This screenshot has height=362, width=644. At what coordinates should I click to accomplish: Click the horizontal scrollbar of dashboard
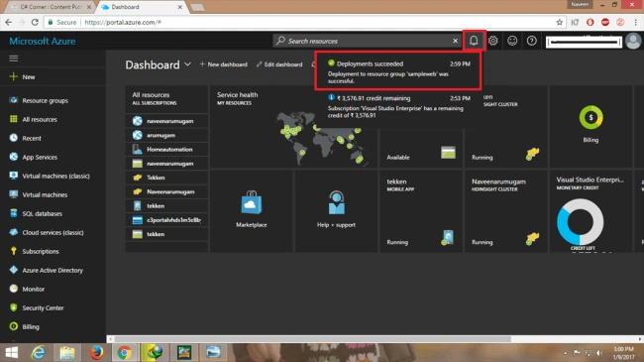[312, 339]
